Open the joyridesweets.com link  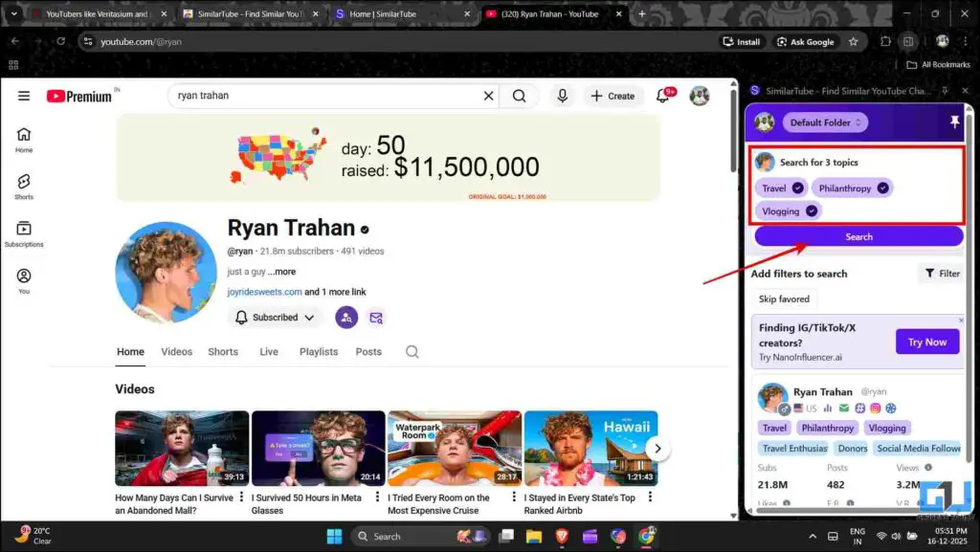[x=264, y=292]
